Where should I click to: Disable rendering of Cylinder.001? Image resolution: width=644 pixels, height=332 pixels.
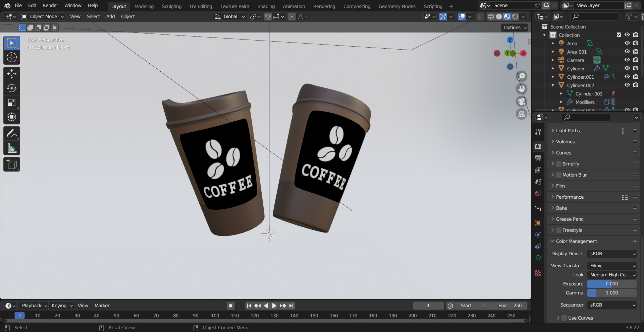click(636, 77)
